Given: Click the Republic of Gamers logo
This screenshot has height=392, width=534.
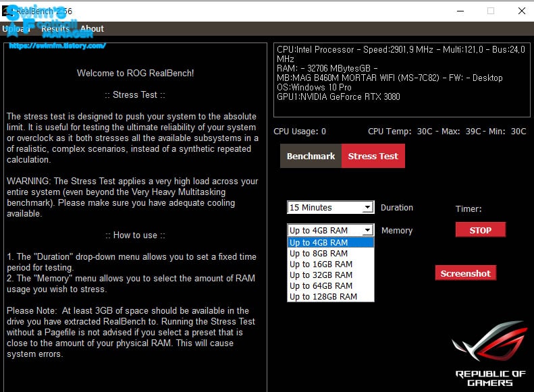Looking at the screenshot, I should tap(490, 354).
